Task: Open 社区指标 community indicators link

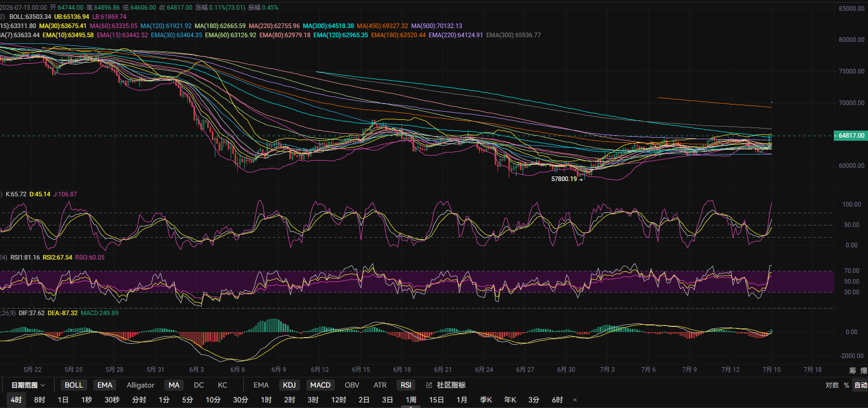Action: (x=451, y=385)
